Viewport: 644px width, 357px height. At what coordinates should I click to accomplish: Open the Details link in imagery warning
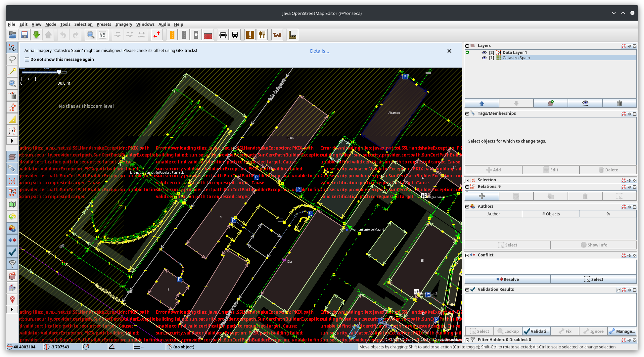coord(319,51)
